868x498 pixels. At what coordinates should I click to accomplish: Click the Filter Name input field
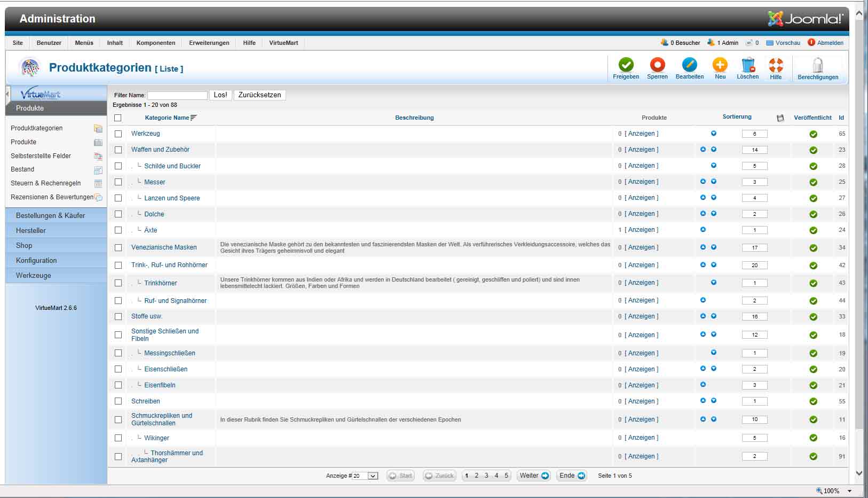pos(177,96)
